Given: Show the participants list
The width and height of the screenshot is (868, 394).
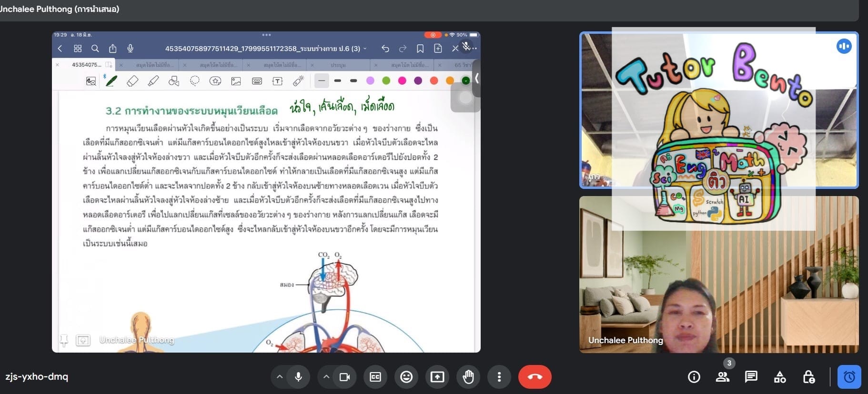Looking at the screenshot, I should pos(722,377).
